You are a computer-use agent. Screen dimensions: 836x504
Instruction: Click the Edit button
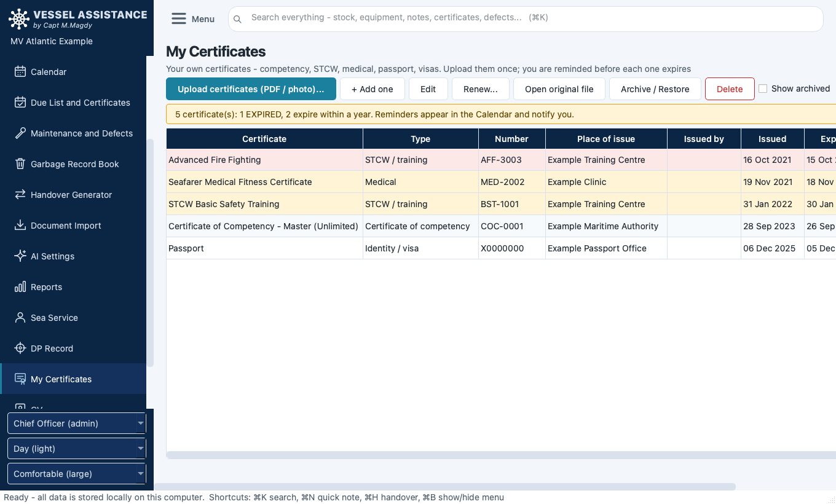pyautogui.click(x=428, y=89)
